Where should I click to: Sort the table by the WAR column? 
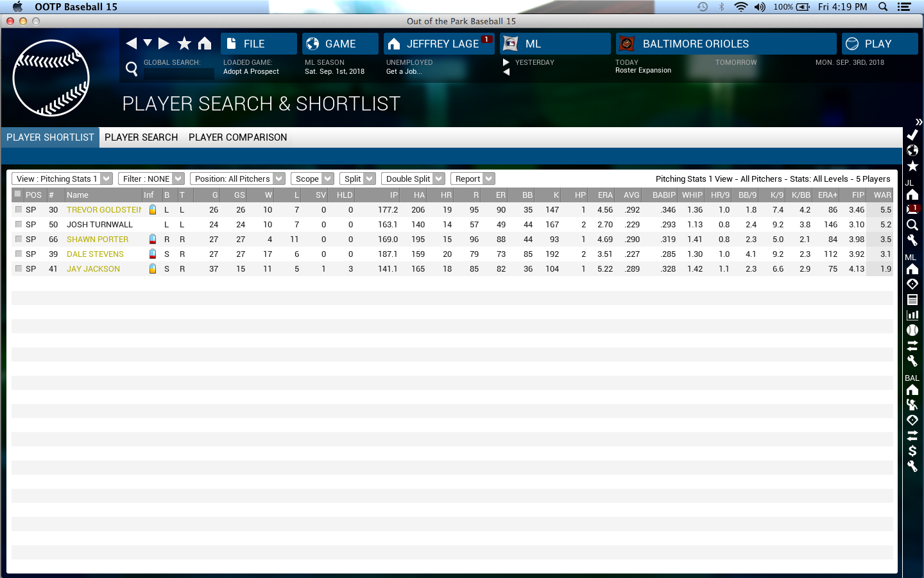point(882,195)
